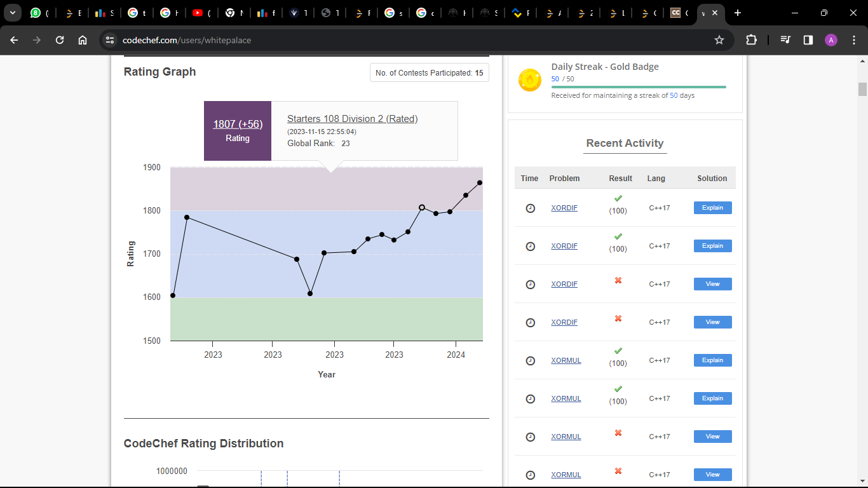The image size is (868, 488).
Task: Click Explain in the second XORDIF row
Action: 712,246
